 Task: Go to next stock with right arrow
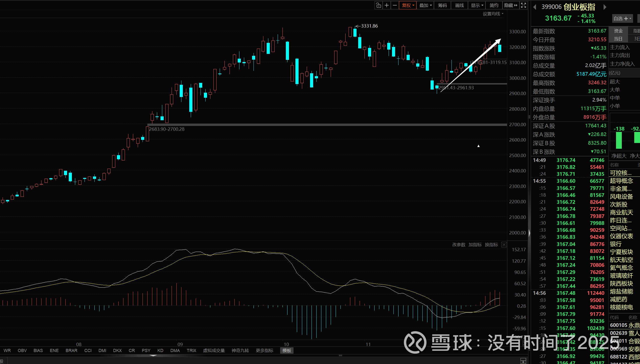click(x=605, y=7)
